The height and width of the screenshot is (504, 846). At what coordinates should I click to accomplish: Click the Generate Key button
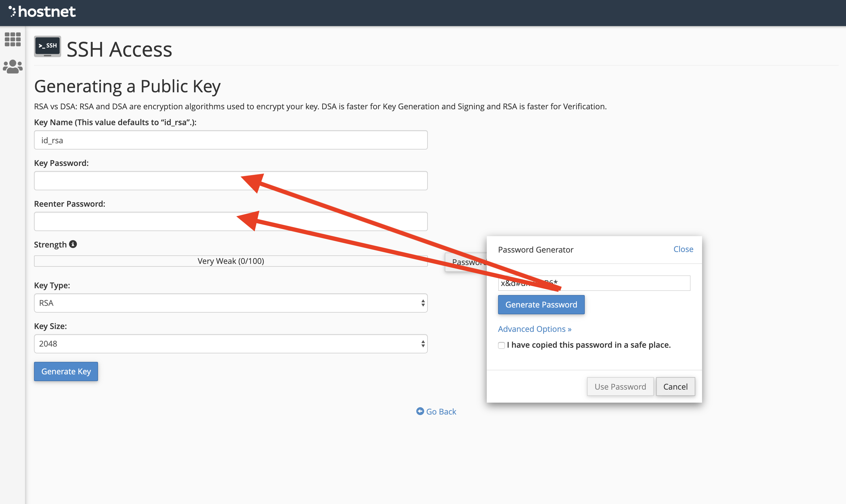(x=66, y=371)
